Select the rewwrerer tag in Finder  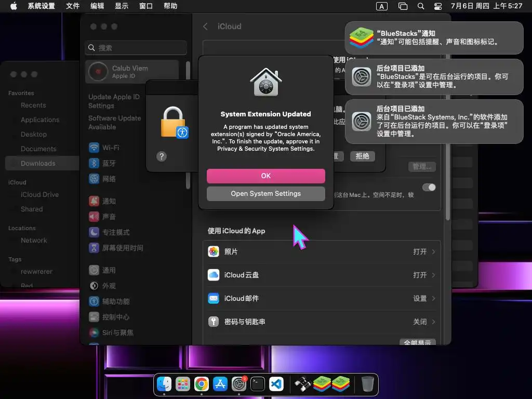[37, 271]
